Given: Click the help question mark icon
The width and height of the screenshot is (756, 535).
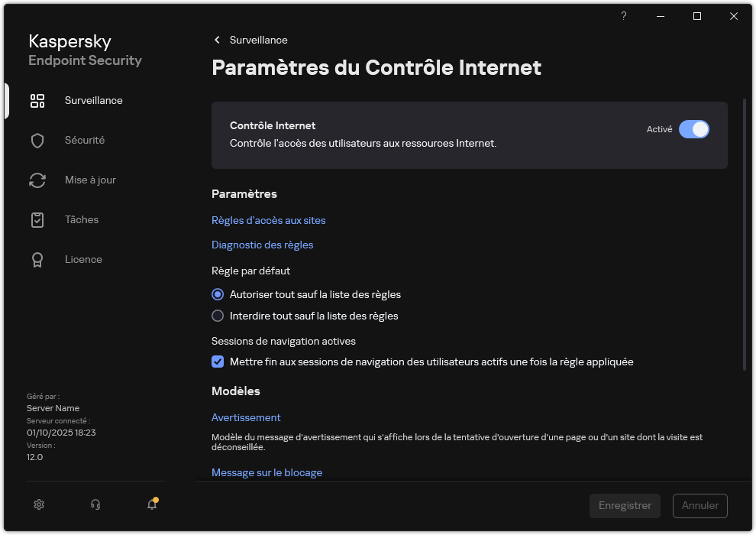Looking at the screenshot, I should [623, 16].
